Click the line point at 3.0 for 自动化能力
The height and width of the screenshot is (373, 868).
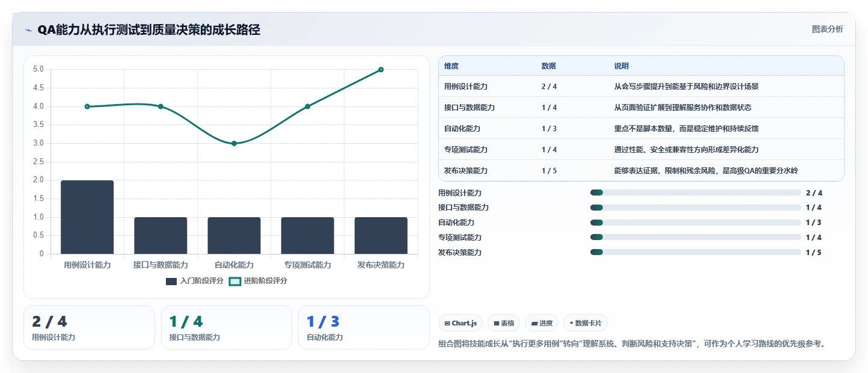234,143
